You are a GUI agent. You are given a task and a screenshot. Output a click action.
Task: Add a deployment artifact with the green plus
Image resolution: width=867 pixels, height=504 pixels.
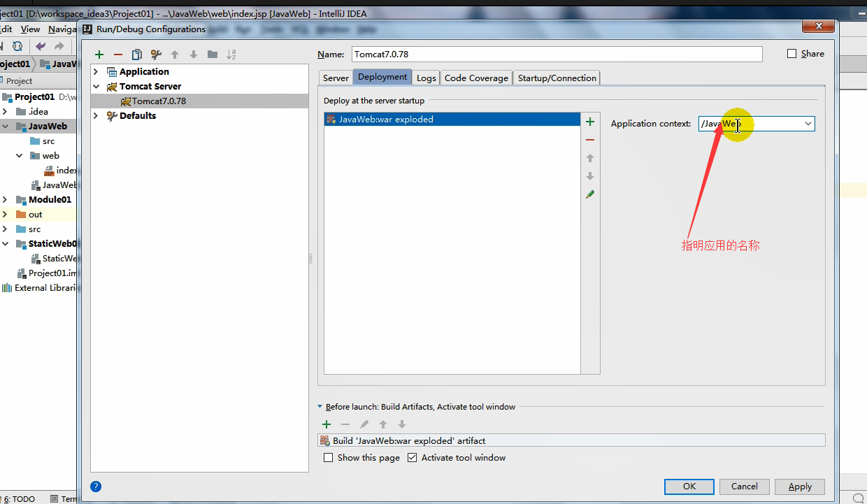click(x=590, y=122)
